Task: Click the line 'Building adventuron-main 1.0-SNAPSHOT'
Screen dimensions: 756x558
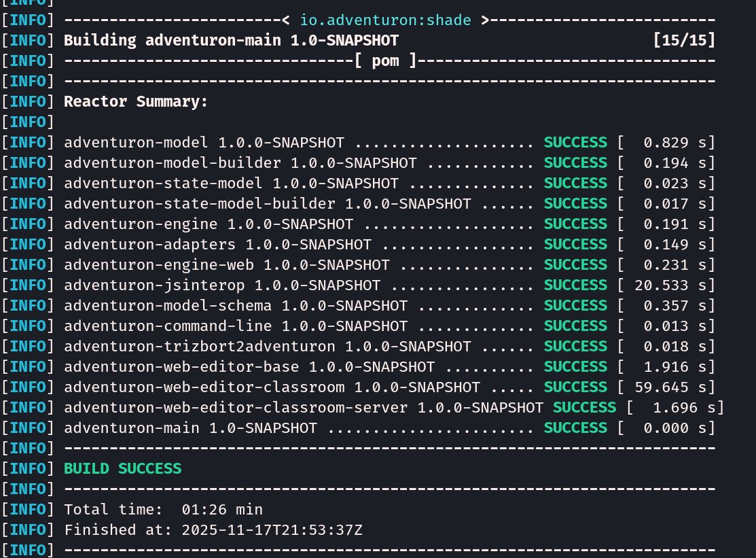Action: point(231,40)
